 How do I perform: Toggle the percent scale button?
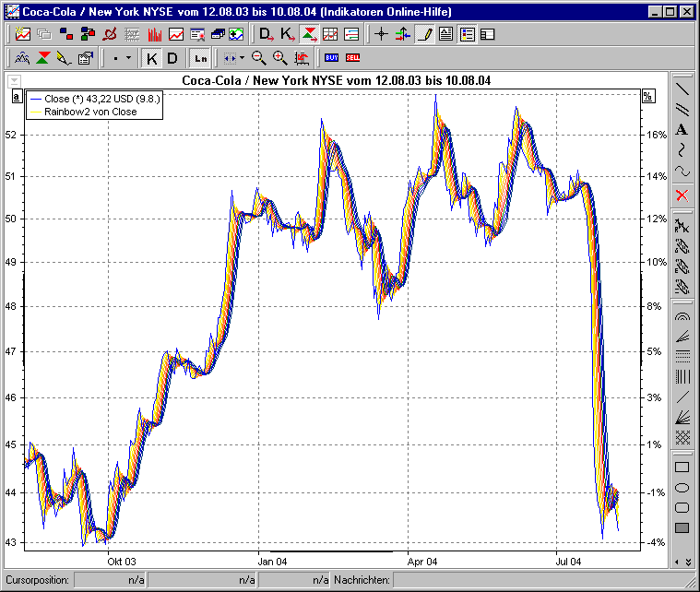(x=647, y=96)
